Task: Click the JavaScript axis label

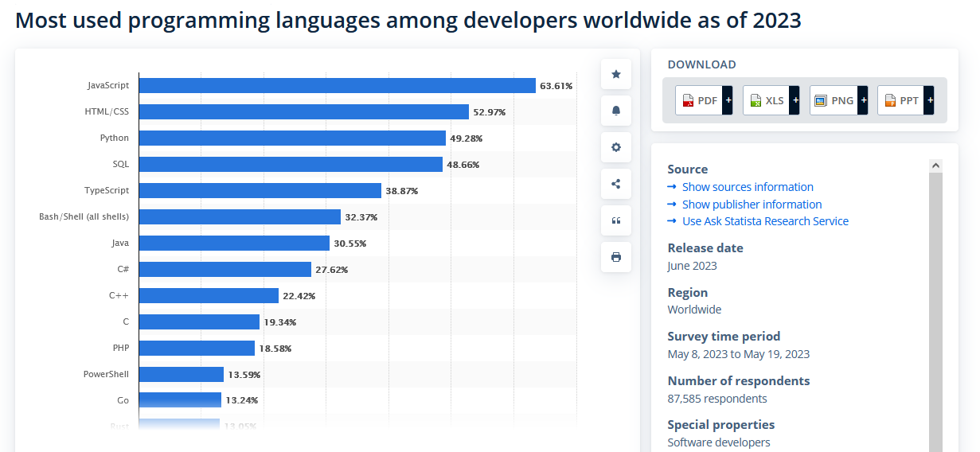Action: click(108, 85)
